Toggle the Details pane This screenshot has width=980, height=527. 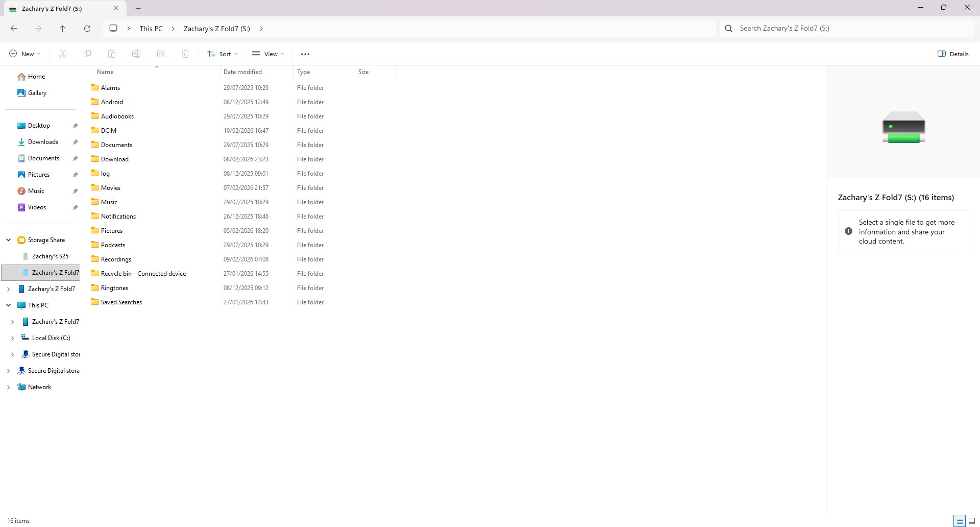pos(953,54)
